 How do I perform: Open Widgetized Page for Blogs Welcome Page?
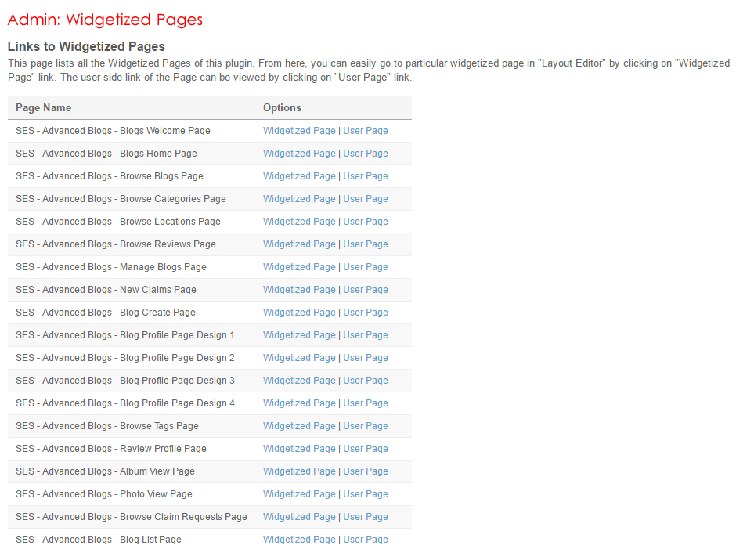[299, 131]
